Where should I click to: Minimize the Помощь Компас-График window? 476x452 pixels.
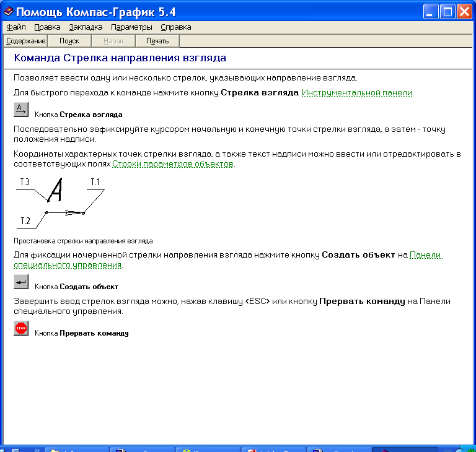coord(431,12)
